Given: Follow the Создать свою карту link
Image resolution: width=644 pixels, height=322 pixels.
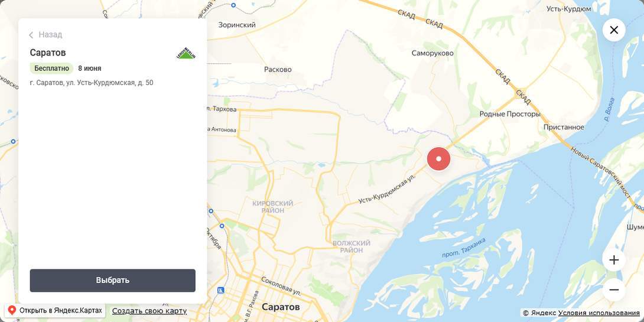Looking at the screenshot, I should pyautogui.click(x=149, y=311).
